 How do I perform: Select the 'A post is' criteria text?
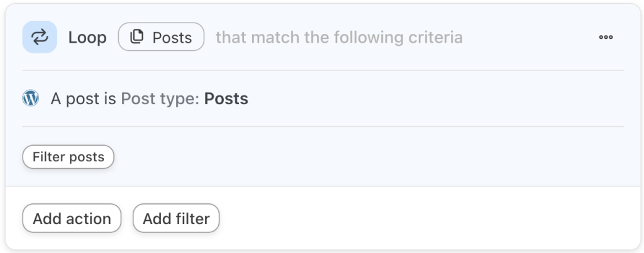pos(84,99)
